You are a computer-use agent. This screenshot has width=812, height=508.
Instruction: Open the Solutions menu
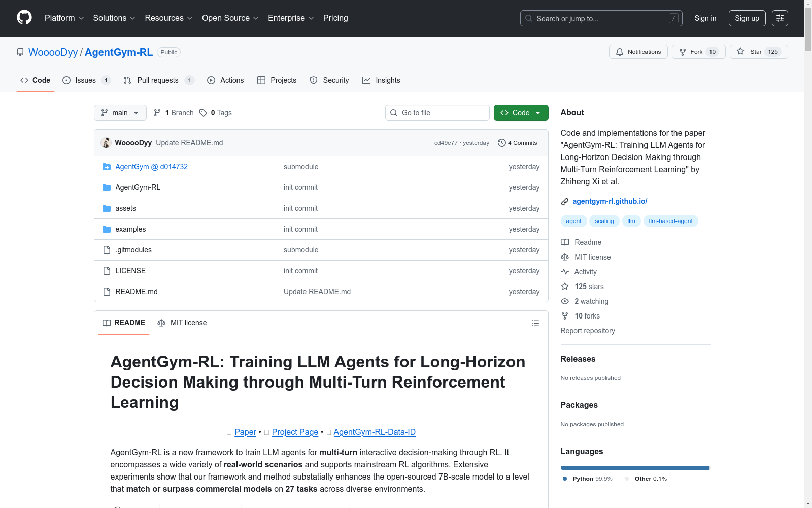click(x=114, y=18)
